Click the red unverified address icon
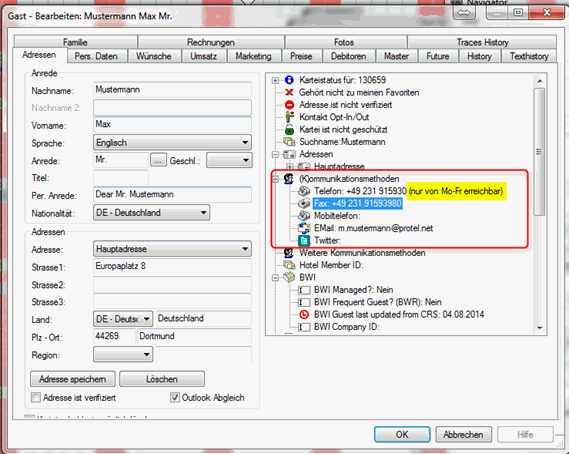 click(x=289, y=105)
